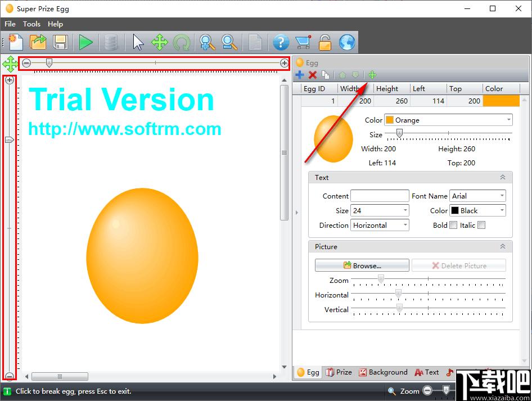The image size is (532, 401).
Task: Click the shopping cart purchase icon
Action: [303, 42]
